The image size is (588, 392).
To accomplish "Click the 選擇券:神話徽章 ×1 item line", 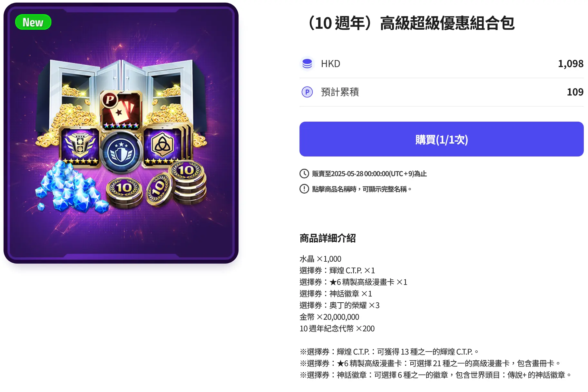I will (x=336, y=294).
